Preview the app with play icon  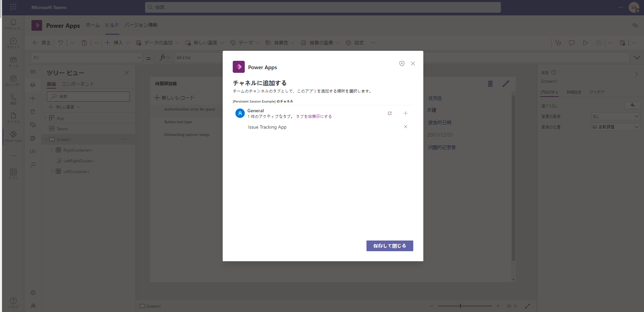tap(585, 43)
